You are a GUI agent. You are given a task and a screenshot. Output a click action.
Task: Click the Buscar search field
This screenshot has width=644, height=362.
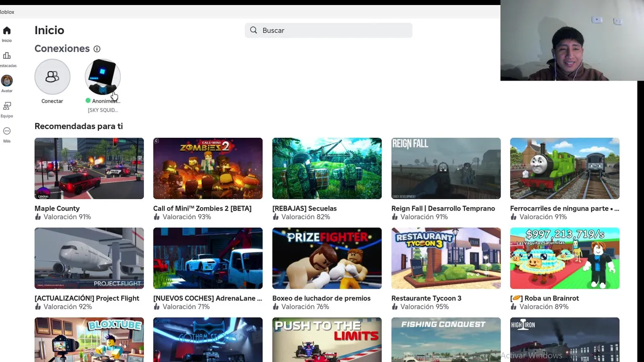(x=329, y=30)
